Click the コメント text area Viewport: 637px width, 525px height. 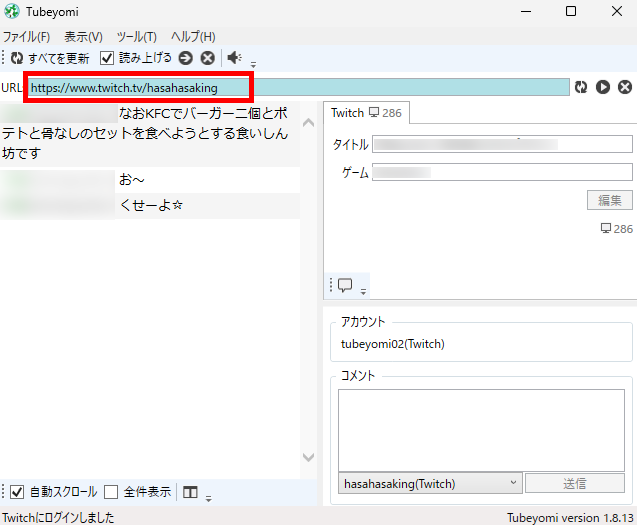(x=481, y=430)
